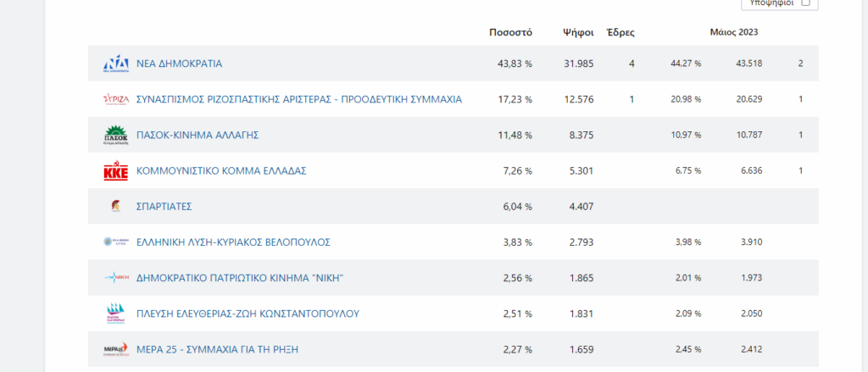Select the 6,04 % percentage value
The image size is (868, 372).
[x=518, y=207]
